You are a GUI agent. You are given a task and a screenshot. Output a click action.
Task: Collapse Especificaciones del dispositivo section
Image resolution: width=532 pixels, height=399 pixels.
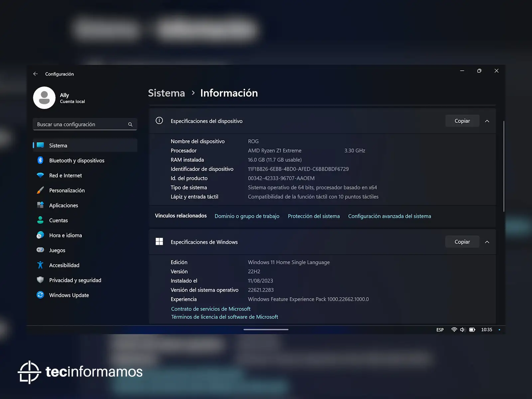[487, 121]
